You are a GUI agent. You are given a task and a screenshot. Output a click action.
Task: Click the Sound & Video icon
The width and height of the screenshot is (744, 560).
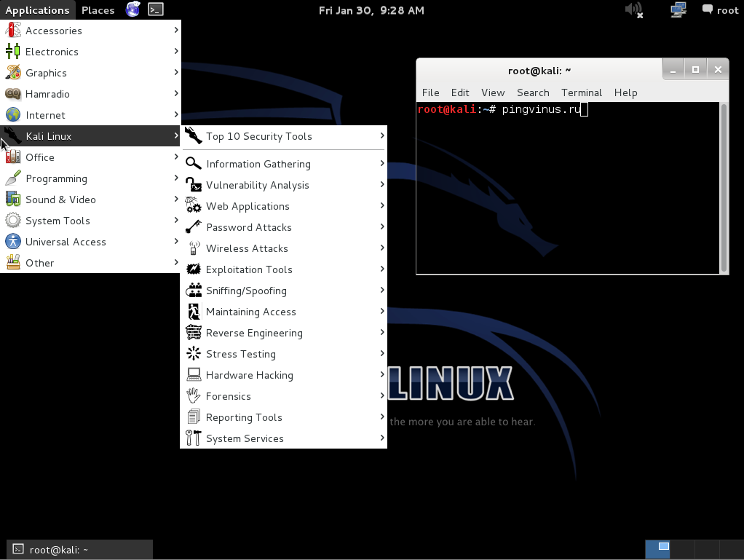pyautogui.click(x=13, y=200)
